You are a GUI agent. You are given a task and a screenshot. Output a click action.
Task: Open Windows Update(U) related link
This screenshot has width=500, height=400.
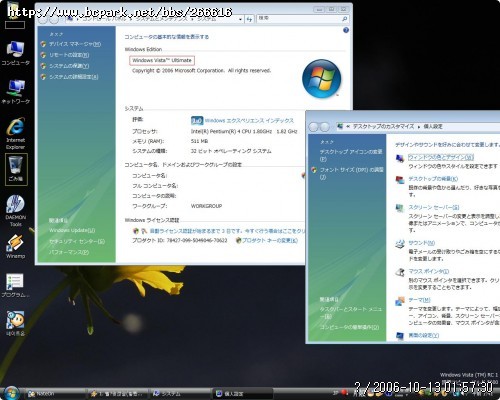[x=72, y=231]
